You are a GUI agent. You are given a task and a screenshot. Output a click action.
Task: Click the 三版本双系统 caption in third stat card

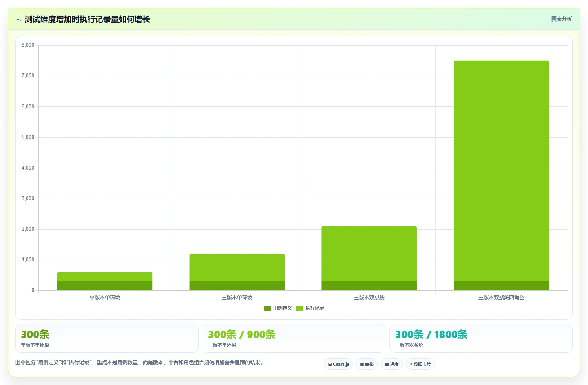(409, 345)
